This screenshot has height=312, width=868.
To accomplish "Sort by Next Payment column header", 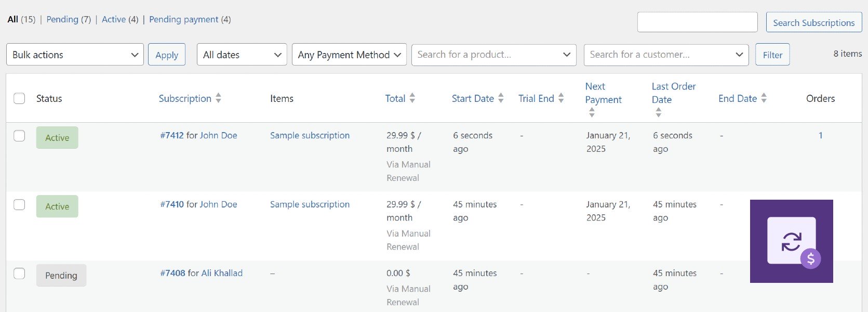I will 603,93.
